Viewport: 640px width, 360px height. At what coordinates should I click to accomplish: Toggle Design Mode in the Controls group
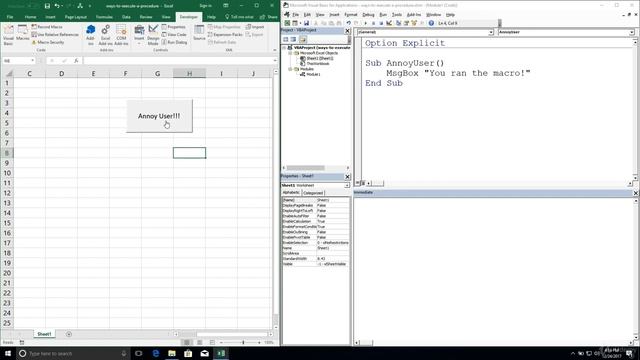[153, 35]
